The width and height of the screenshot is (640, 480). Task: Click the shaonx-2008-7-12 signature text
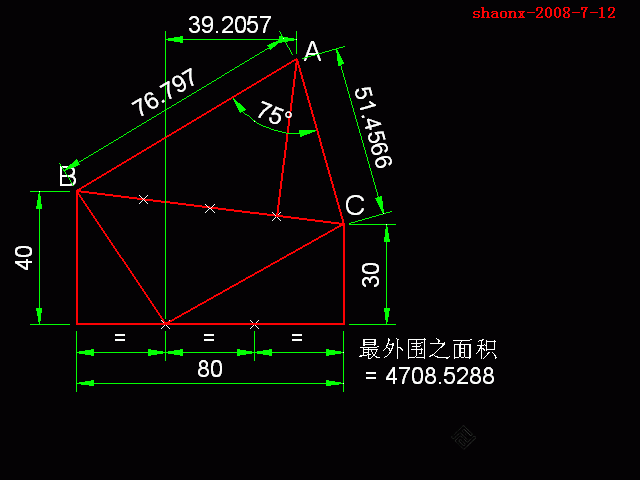tap(544, 13)
